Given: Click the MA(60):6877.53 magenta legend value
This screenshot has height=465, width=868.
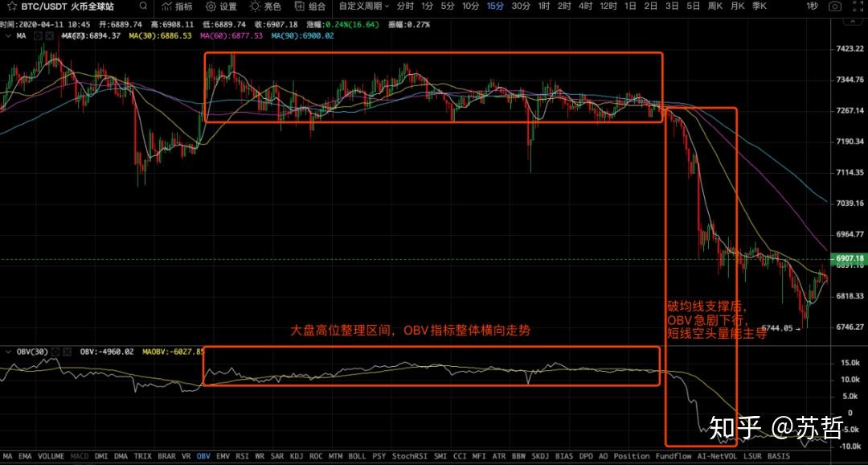Looking at the screenshot, I should 231,35.
